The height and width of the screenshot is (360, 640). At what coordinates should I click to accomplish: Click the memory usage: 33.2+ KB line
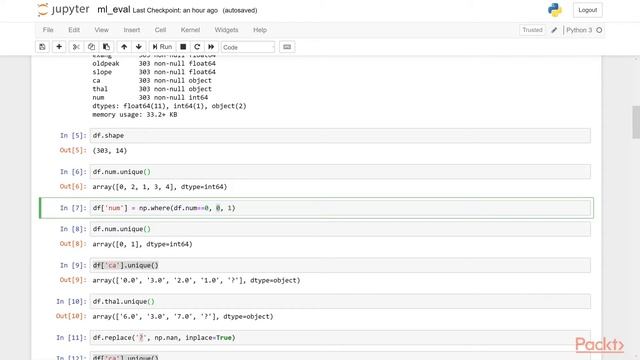coord(135,115)
